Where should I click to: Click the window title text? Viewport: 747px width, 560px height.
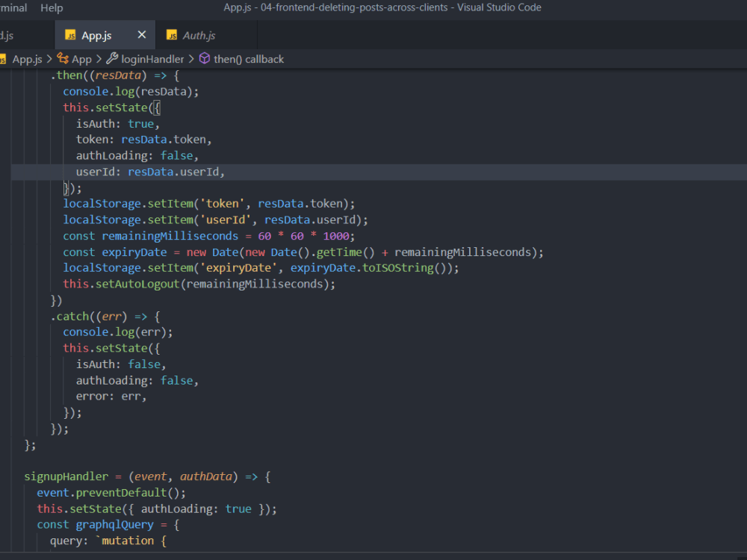coord(382,7)
